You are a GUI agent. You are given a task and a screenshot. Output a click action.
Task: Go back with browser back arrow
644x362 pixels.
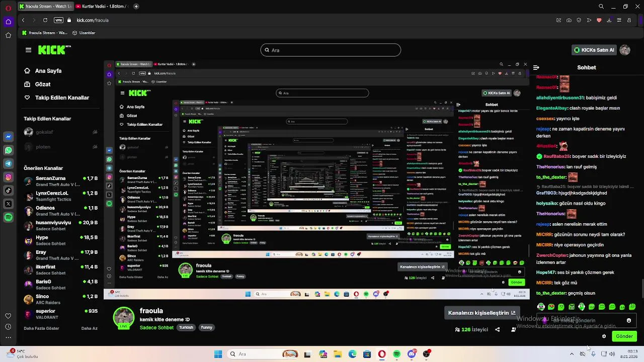click(x=23, y=20)
